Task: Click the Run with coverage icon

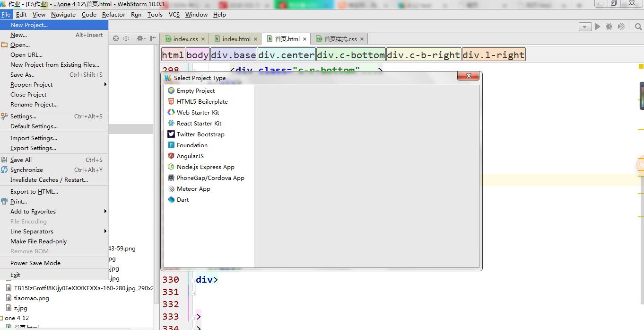Action: (x=621, y=27)
